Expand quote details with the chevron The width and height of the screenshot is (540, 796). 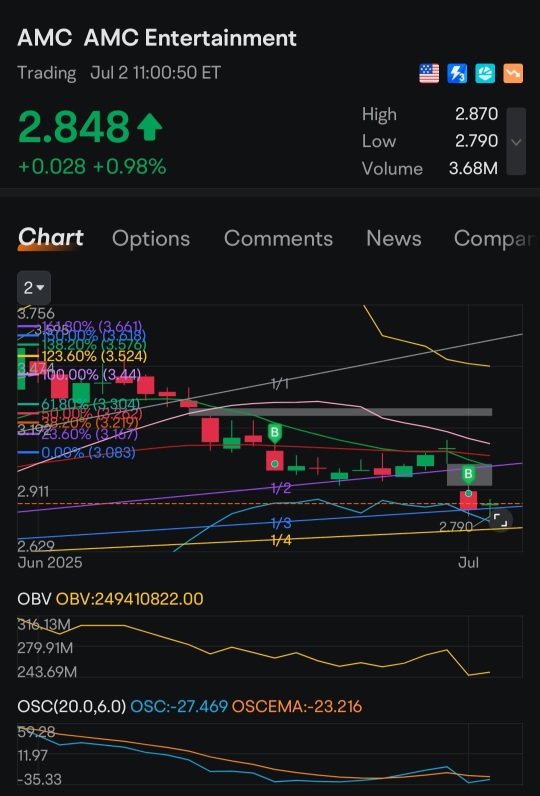(x=516, y=142)
